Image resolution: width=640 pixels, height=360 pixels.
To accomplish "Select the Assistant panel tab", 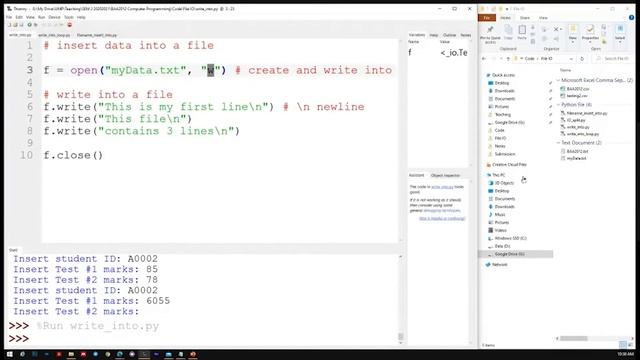I will tap(417, 176).
